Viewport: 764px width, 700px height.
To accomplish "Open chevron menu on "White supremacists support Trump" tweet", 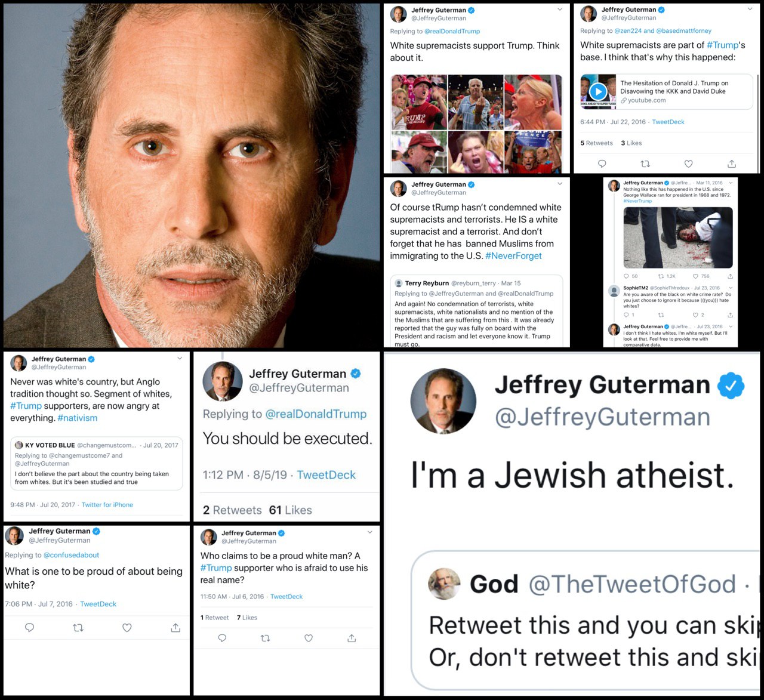I will tap(559, 10).
